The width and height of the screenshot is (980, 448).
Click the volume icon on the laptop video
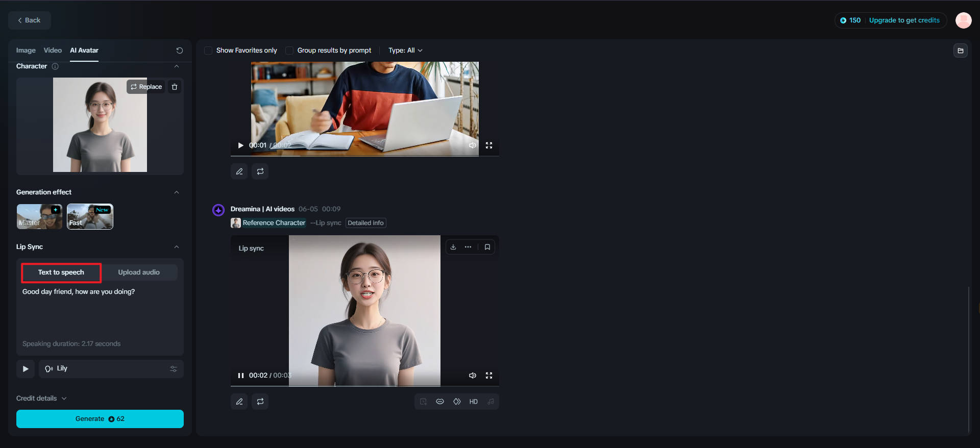pos(473,145)
